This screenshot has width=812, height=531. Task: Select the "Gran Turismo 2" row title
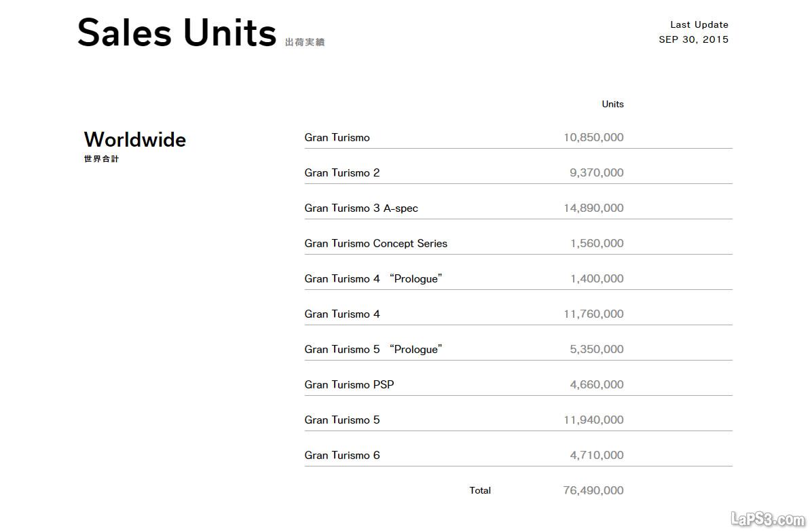pyautogui.click(x=342, y=172)
